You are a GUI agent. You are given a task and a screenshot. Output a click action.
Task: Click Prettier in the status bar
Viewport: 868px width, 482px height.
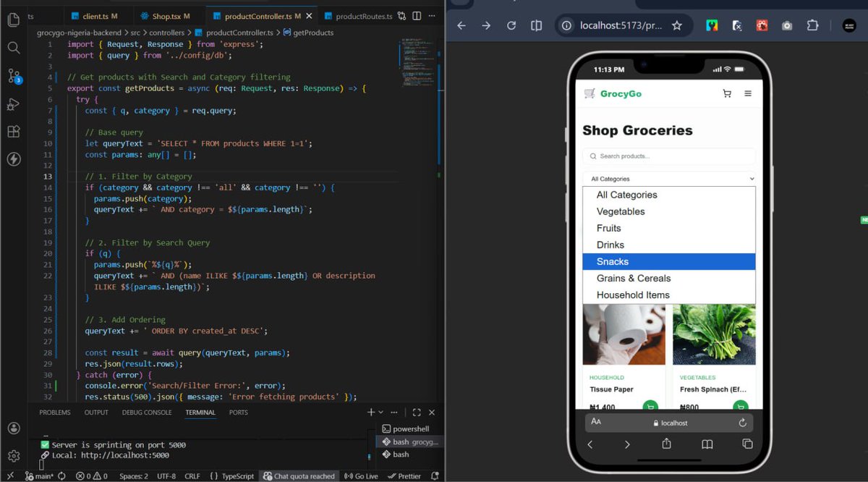point(404,476)
